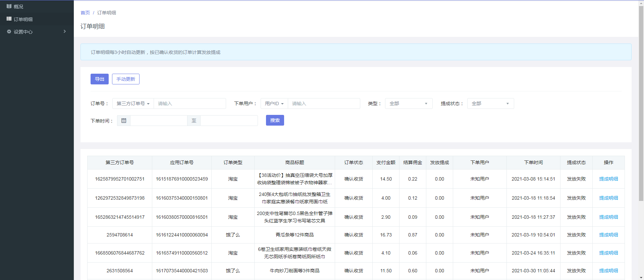Screen dimensions: 644x280
Task: Open the 提成状态 全部 dropdown
Action: (x=491, y=103)
